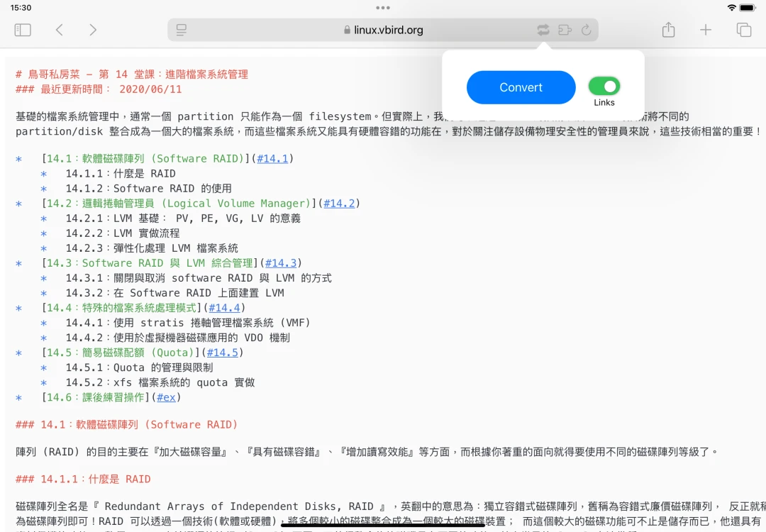Screen dimensions: 766x532
Task: Jump to the #ex exercises link
Action: pyautogui.click(x=165, y=397)
